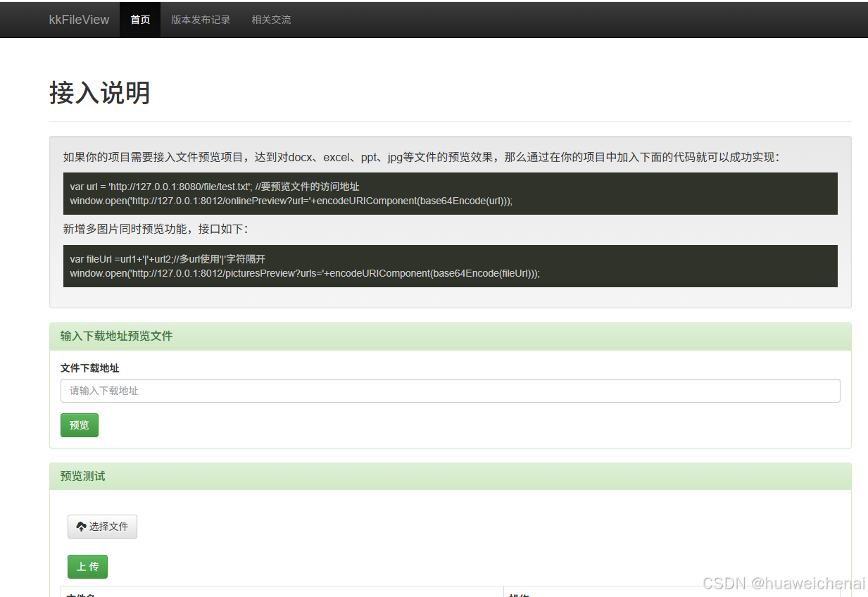Click the 'var url' test.txt code line

point(215,187)
